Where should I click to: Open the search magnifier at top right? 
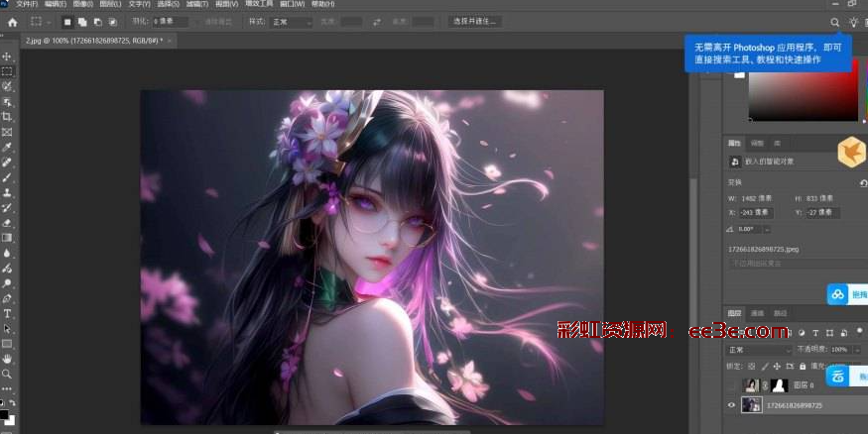pos(834,22)
